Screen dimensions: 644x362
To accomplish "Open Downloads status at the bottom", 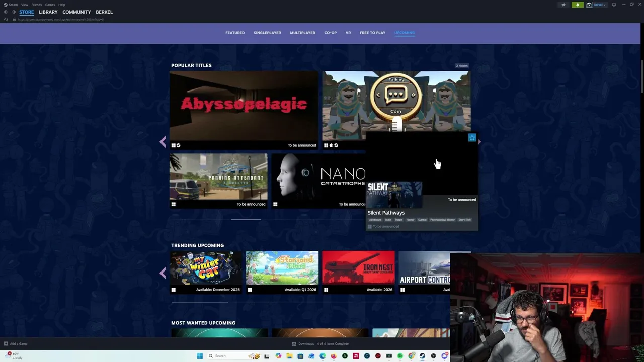I will (320, 344).
